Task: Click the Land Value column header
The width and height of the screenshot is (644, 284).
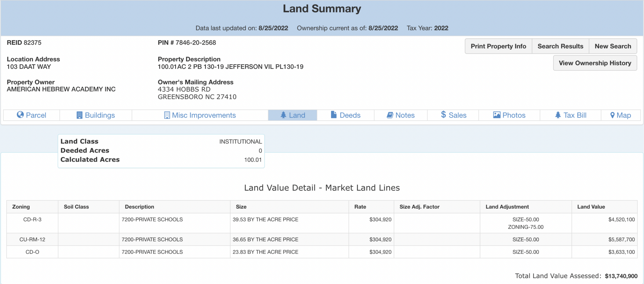Action: point(591,207)
